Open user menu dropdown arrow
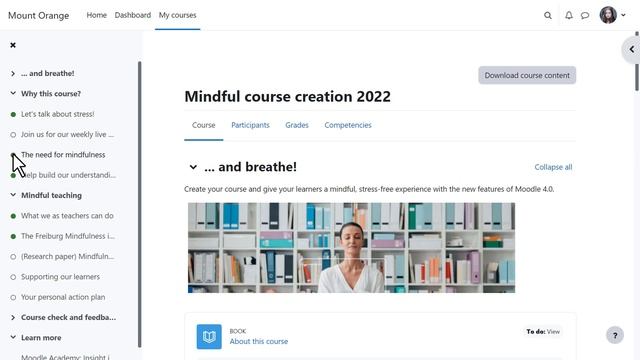Screen dimensions: 640x360 [x=623, y=15]
